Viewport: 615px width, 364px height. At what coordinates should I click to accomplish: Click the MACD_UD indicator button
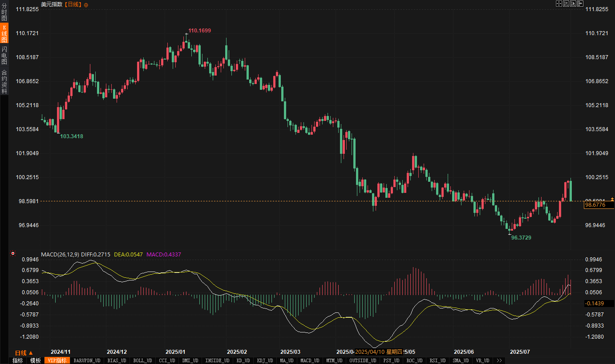[310, 360]
